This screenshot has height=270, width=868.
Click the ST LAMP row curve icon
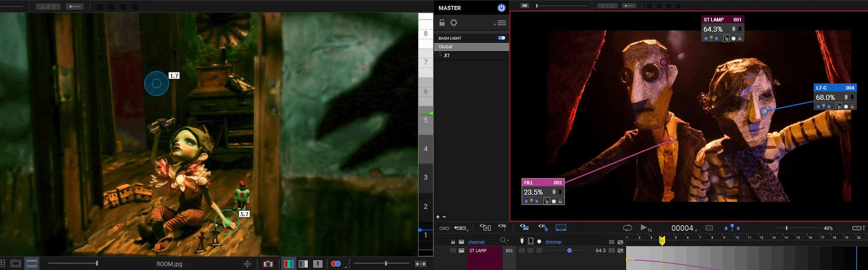click(620, 251)
